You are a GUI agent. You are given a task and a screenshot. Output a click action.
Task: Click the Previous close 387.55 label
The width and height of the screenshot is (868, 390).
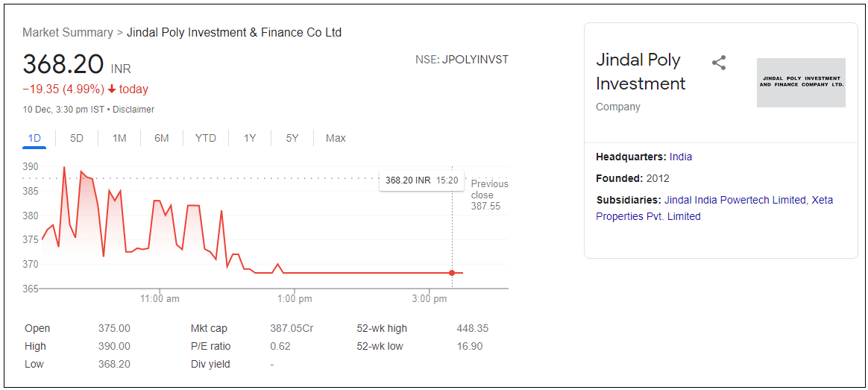(489, 195)
